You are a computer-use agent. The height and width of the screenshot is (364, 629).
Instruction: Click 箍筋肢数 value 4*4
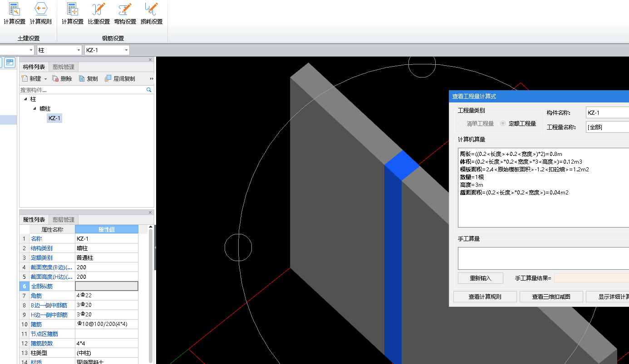[107, 343]
